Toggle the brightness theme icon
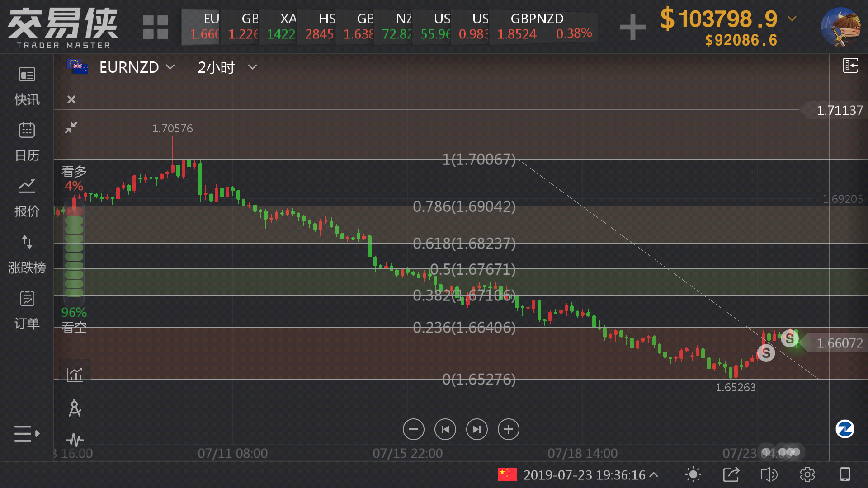Image resolution: width=868 pixels, height=488 pixels. click(693, 474)
